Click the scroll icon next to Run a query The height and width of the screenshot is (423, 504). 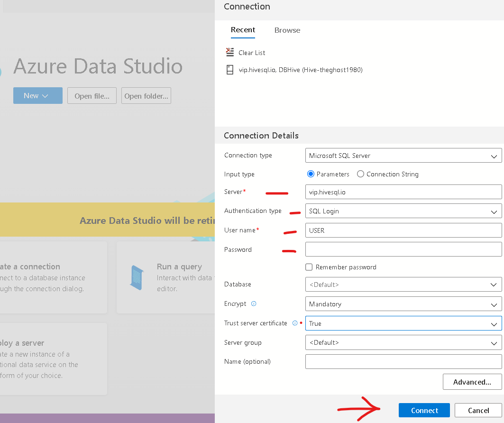click(137, 277)
